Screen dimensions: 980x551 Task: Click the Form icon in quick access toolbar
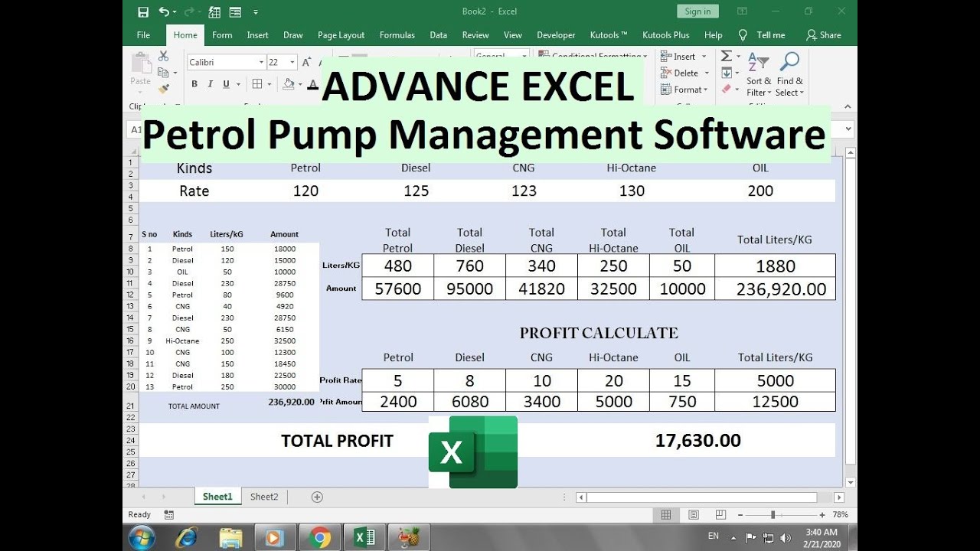click(235, 11)
